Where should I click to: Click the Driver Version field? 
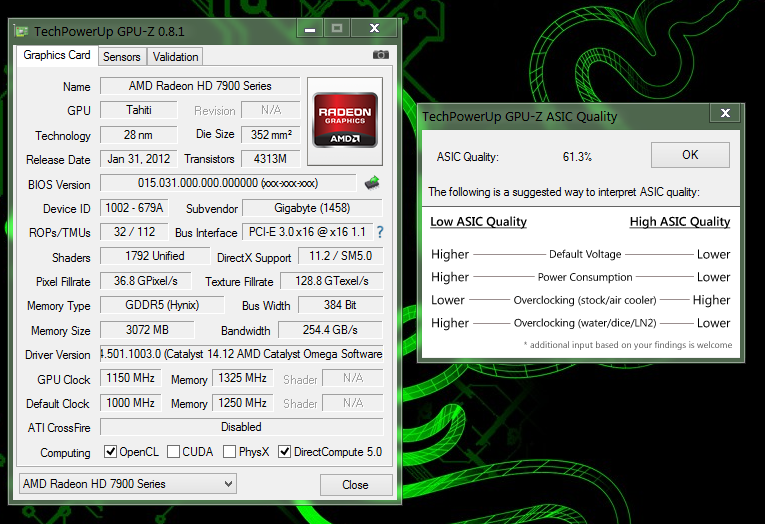pyautogui.click(x=242, y=354)
